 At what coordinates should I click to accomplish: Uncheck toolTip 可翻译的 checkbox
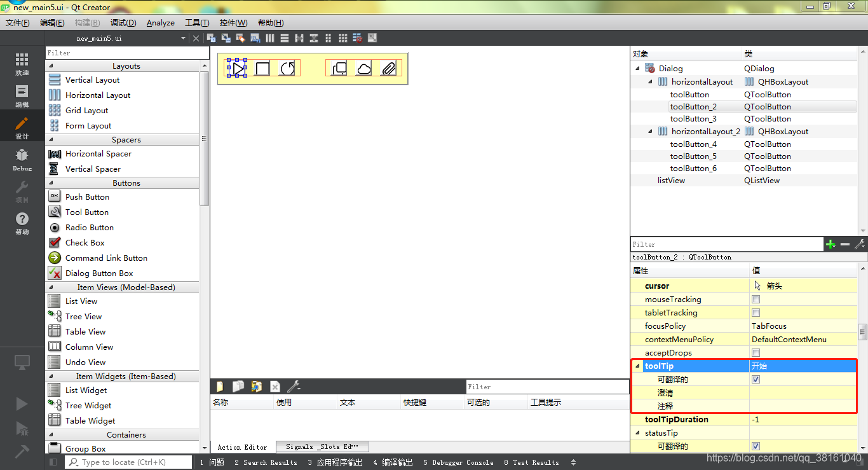(756, 380)
